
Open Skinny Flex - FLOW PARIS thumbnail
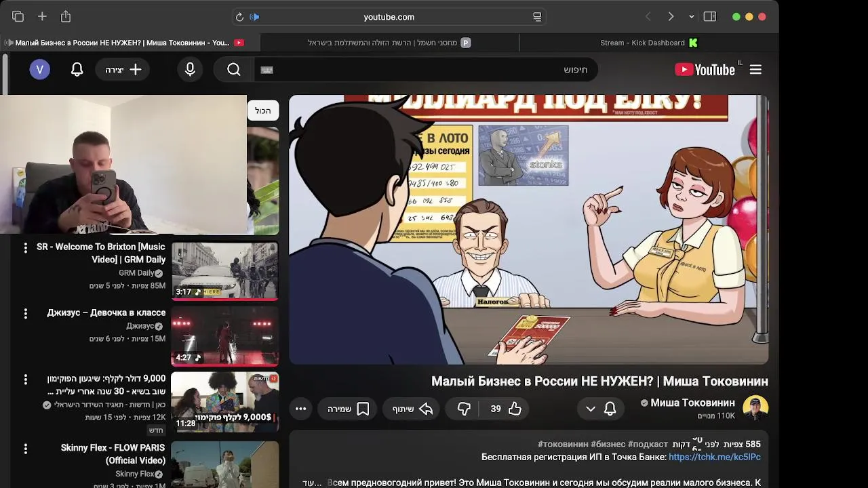click(224, 464)
